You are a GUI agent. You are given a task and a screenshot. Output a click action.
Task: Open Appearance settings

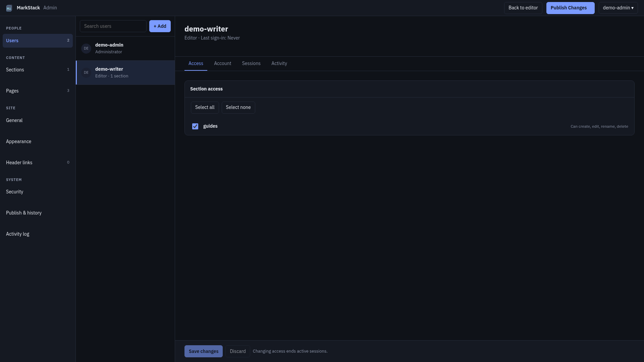click(38, 141)
